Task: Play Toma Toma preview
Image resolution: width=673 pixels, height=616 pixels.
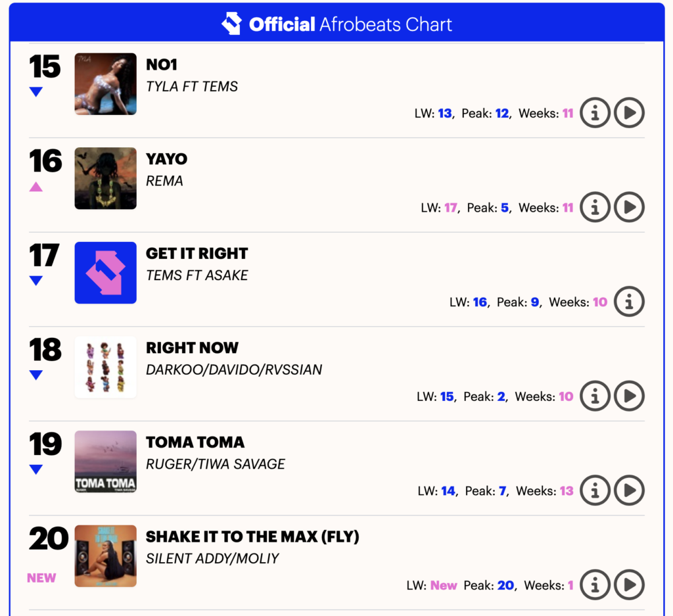Action: click(629, 490)
